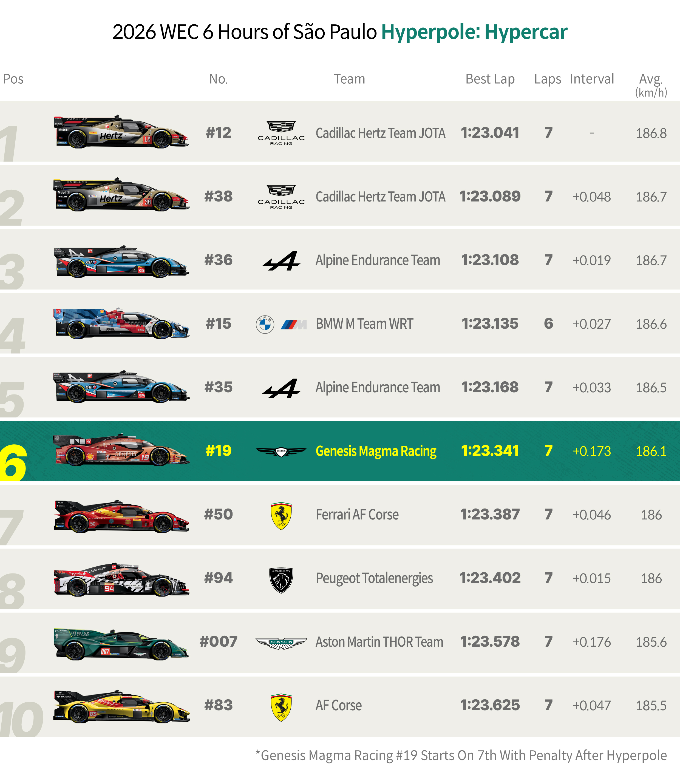Click car number '#15'

click(219, 324)
